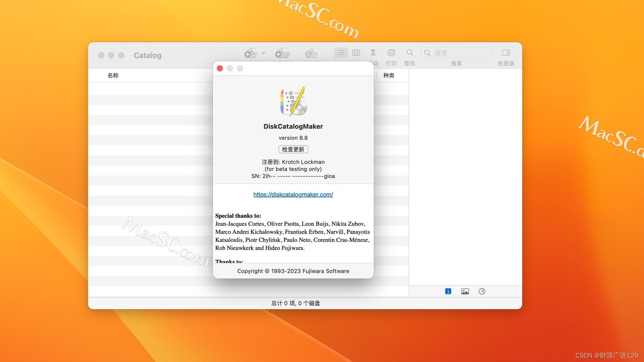Click the serial number SN line

click(x=293, y=176)
